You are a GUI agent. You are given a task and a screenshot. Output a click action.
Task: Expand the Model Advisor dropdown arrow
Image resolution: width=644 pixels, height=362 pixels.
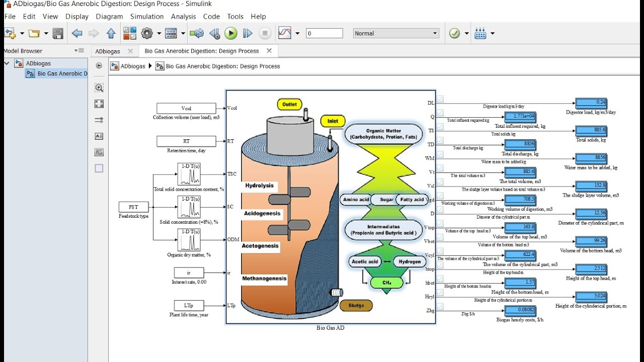(x=467, y=34)
